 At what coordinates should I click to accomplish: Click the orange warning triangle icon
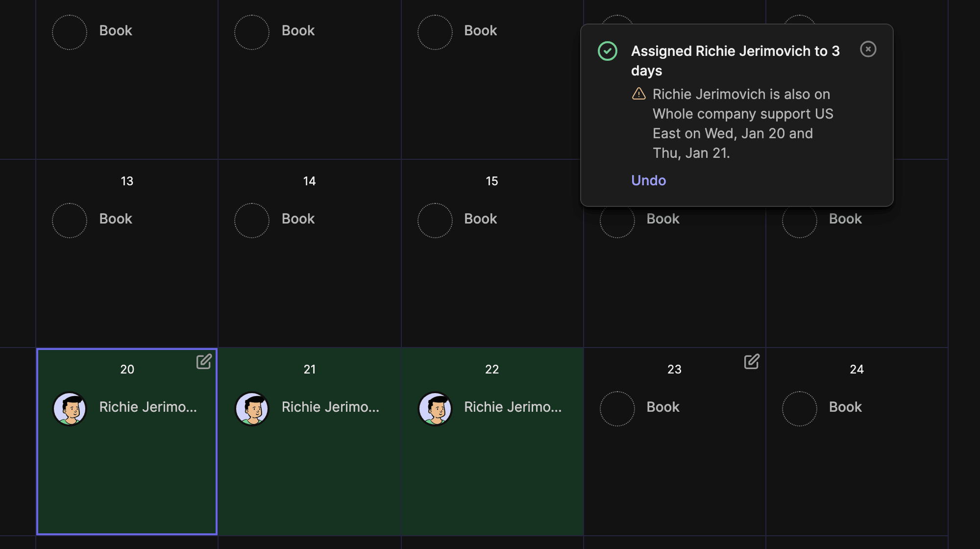pyautogui.click(x=639, y=94)
